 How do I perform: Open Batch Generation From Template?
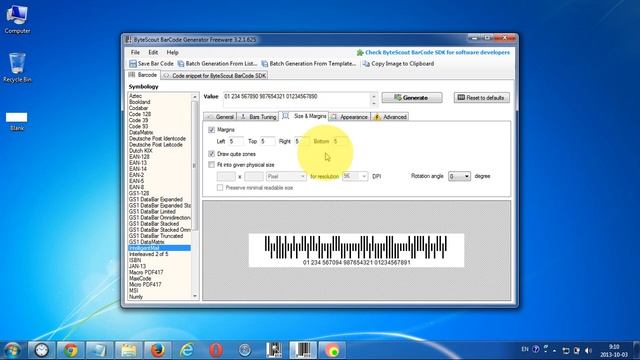pyautogui.click(x=309, y=64)
